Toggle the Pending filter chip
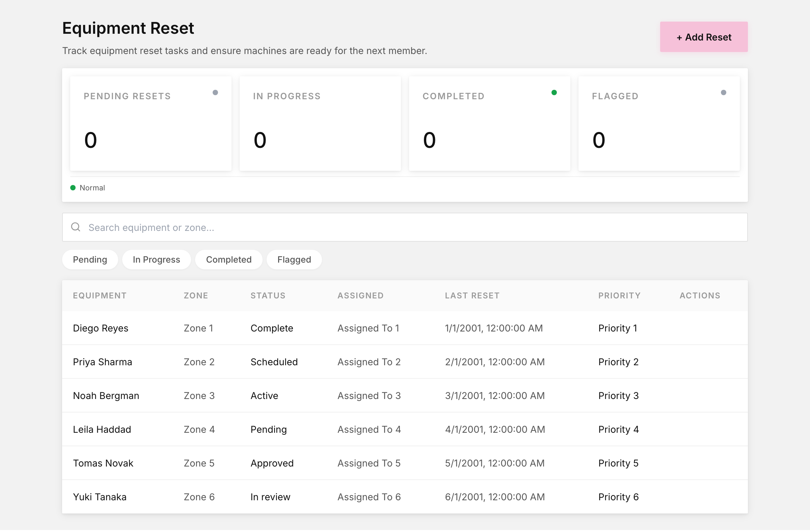Viewport: 810px width, 532px height. pyautogui.click(x=90, y=260)
